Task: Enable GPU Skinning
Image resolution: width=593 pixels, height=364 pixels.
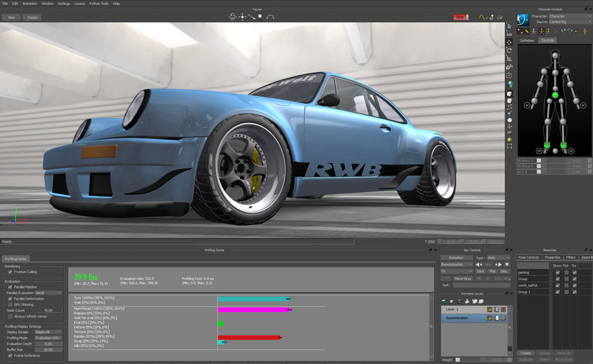Action: [10, 304]
